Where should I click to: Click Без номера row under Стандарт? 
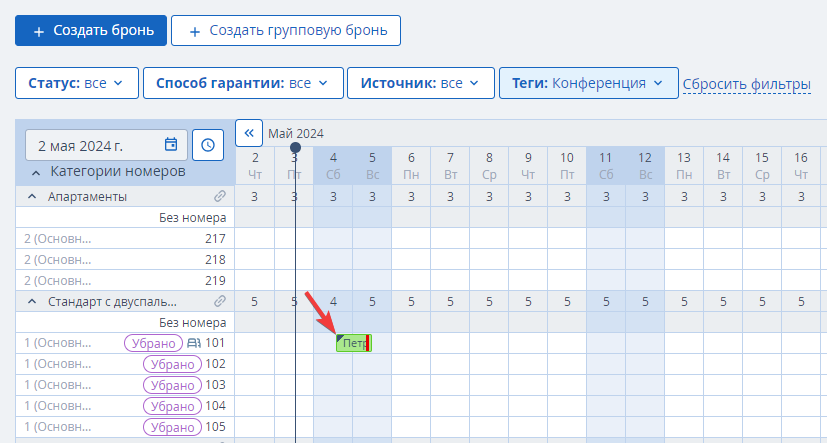(x=125, y=322)
